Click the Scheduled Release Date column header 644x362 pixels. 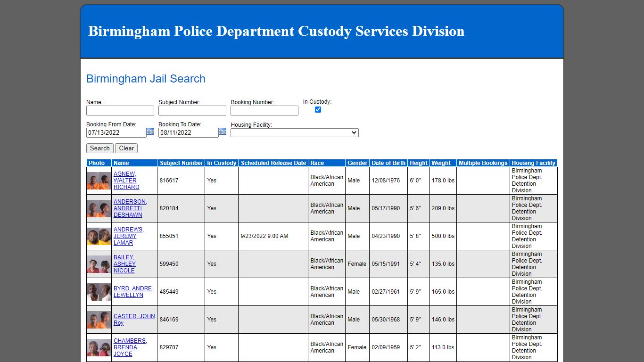click(273, 163)
